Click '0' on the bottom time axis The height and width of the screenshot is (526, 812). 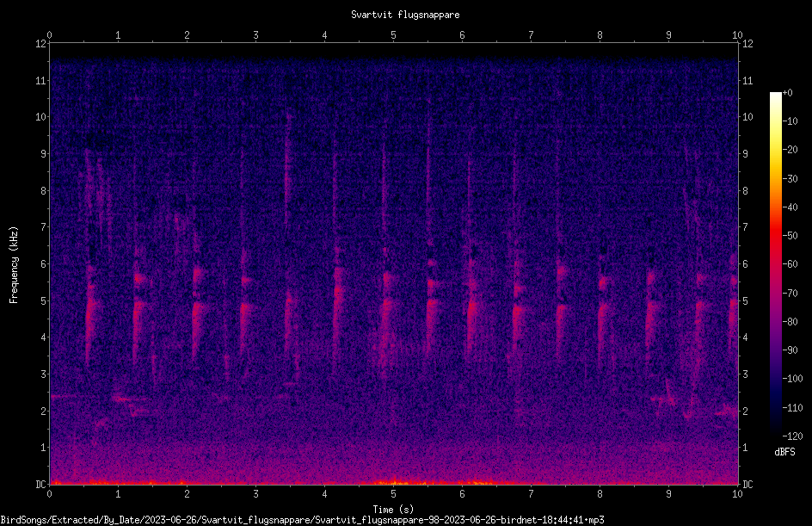pos(49,494)
